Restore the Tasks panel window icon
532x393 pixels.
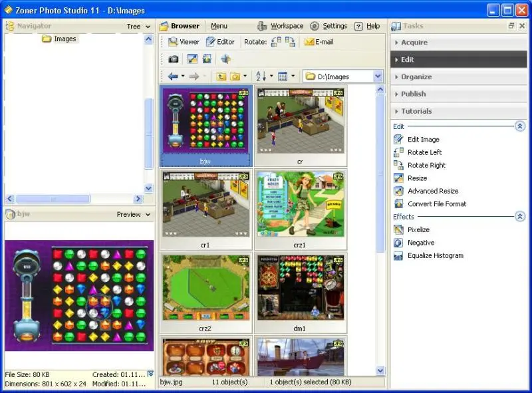tap(511, 26)
